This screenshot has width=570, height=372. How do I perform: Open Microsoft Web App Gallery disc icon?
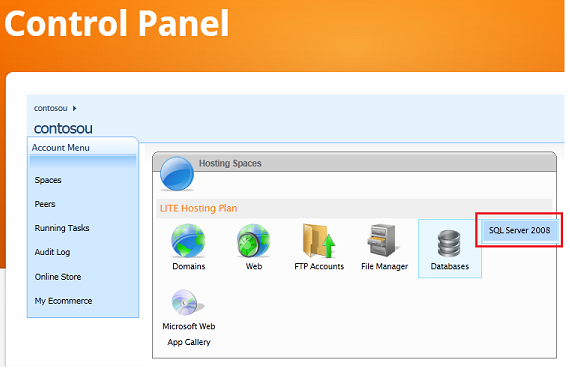click(x=188, y=303)
